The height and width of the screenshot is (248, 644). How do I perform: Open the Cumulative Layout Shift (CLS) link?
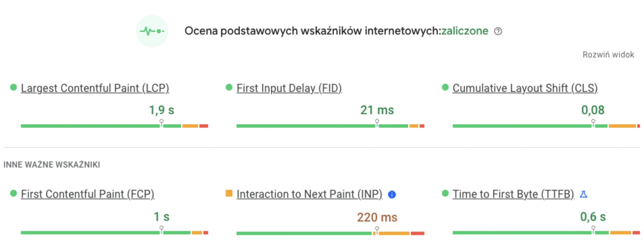525,88
